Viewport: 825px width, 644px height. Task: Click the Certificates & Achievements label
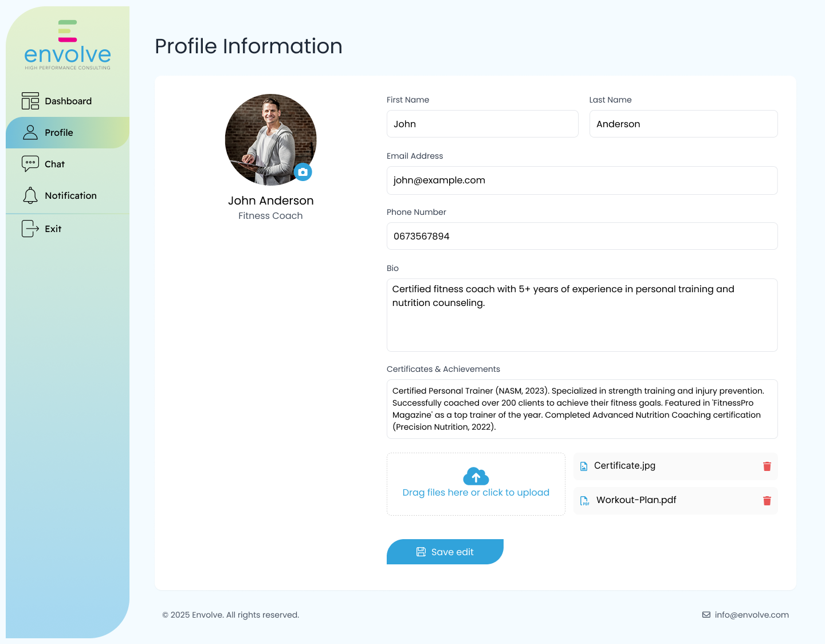pos(443,369)
